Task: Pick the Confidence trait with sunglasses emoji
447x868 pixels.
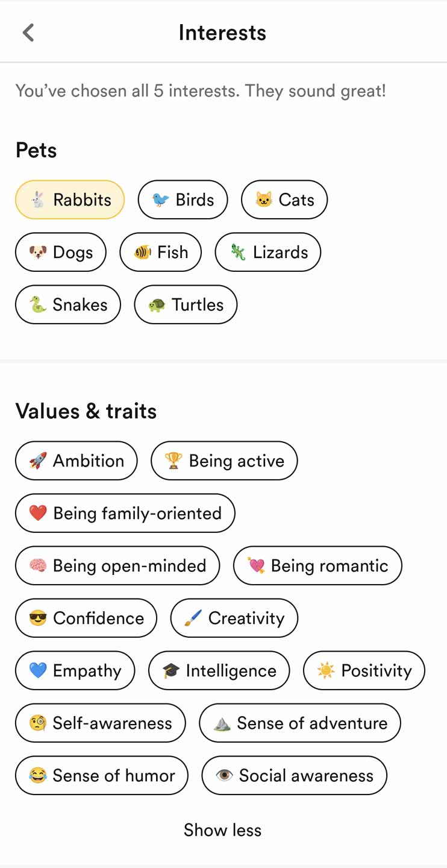Action: [86, 618]
